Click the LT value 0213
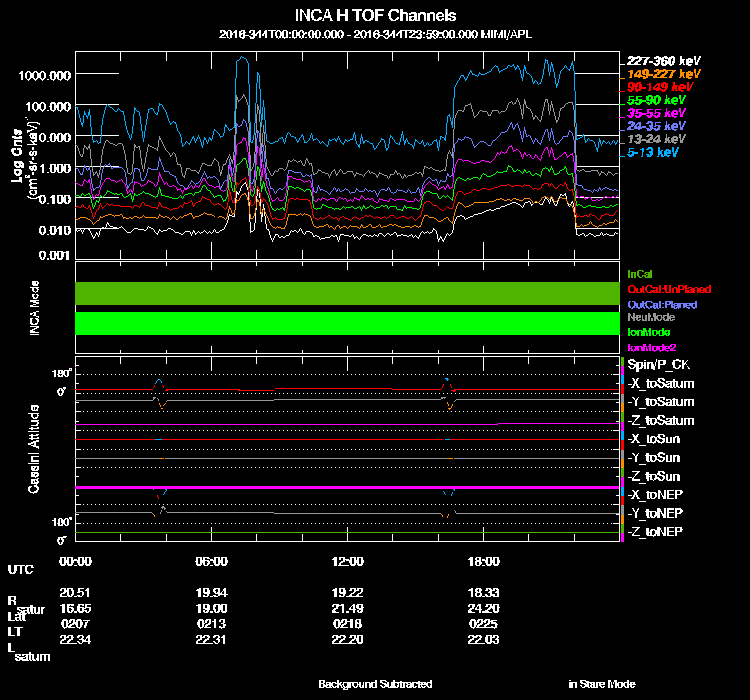Screen dimensions: 750x700 click(x=211, y=624)
